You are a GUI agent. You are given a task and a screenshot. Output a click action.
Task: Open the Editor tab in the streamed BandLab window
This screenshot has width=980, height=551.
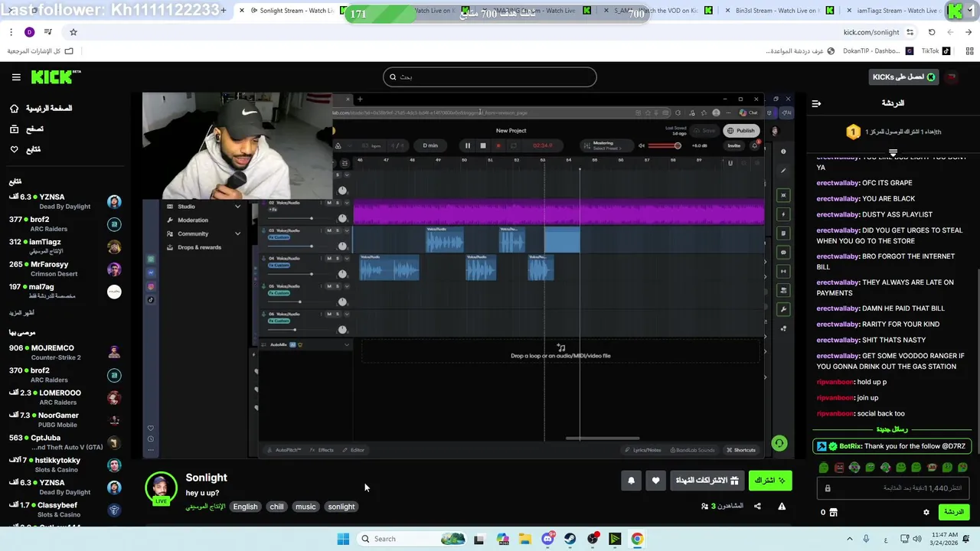354,450
